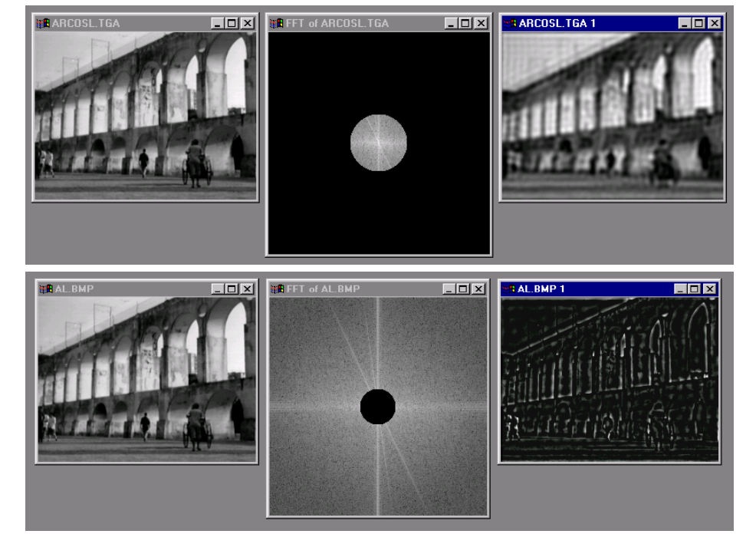Image resolution: width=756 pixels, height=534 pixels.
Task: Click the AL.BMP 1 window system icon
Action: click(508, 289)
